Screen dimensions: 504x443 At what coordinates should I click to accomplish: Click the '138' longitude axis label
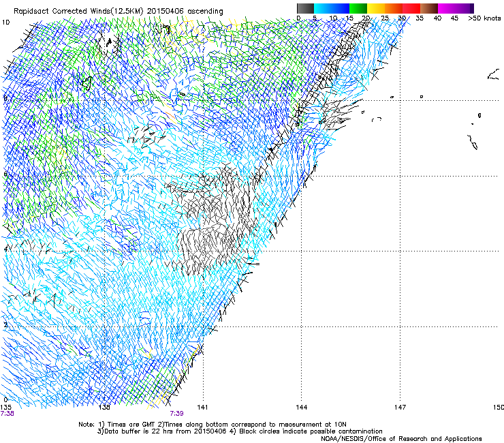[104, 408]
